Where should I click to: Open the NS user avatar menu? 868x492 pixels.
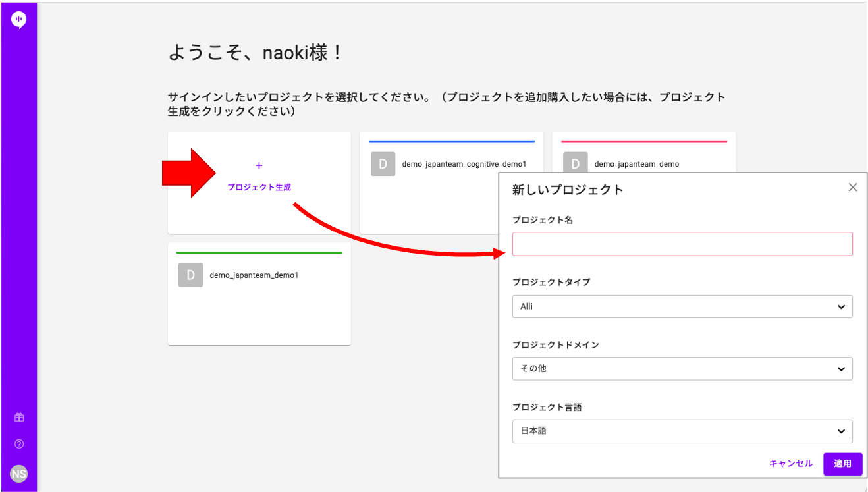point(19,473)
